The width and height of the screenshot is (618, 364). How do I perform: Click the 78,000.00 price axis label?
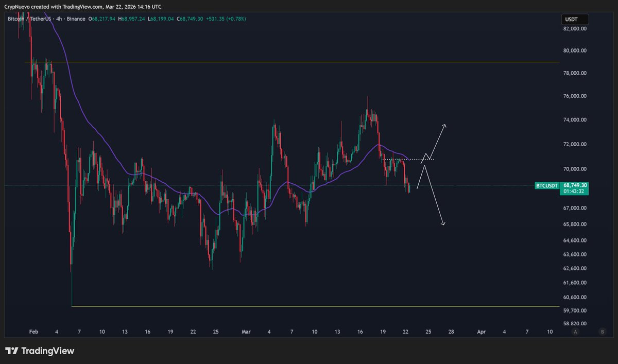(575, 73)
